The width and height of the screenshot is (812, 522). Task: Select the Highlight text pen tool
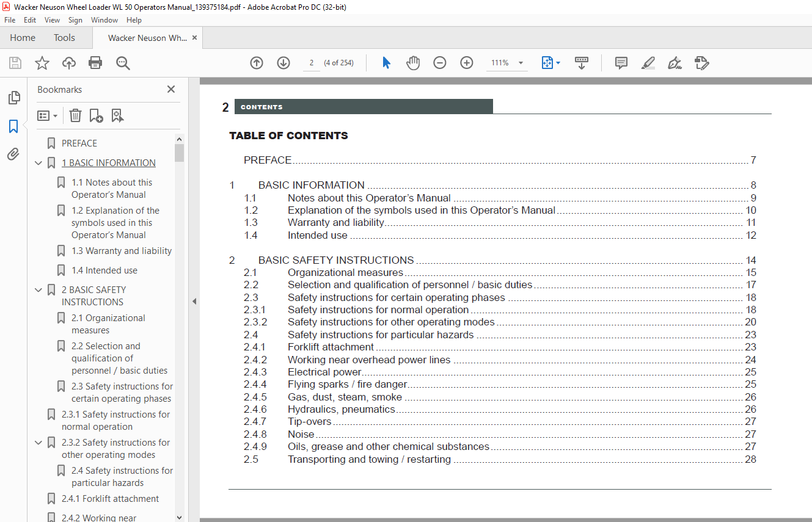click(x=648, y=63)
